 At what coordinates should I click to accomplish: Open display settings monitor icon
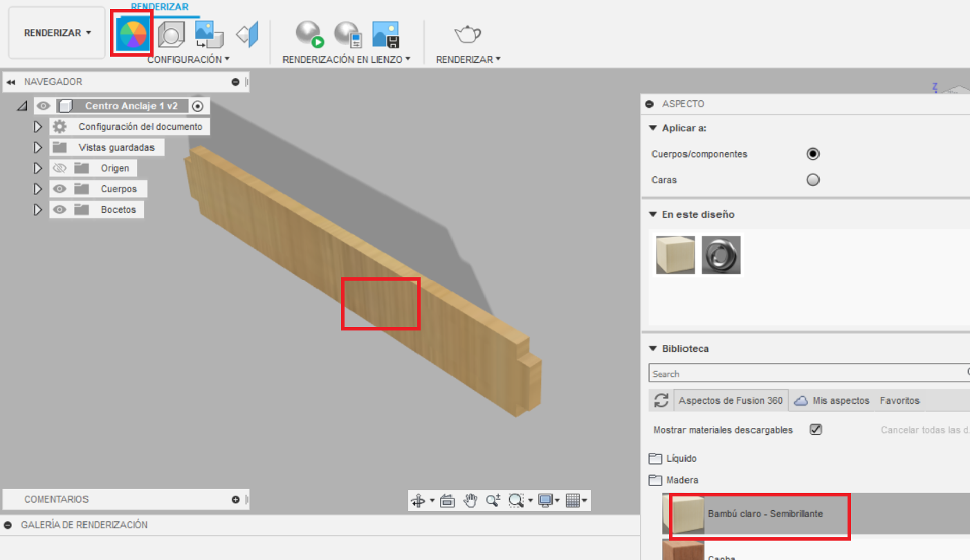click(x=546, y=501)
